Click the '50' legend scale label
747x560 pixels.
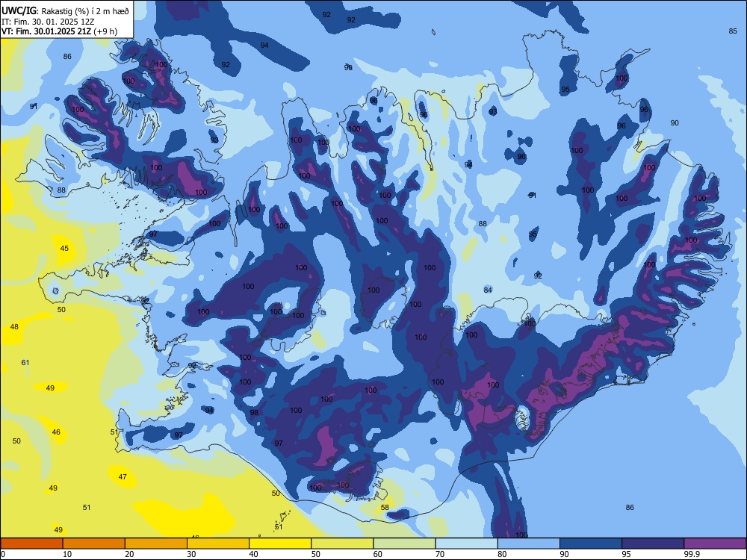(x=316, y=554)
